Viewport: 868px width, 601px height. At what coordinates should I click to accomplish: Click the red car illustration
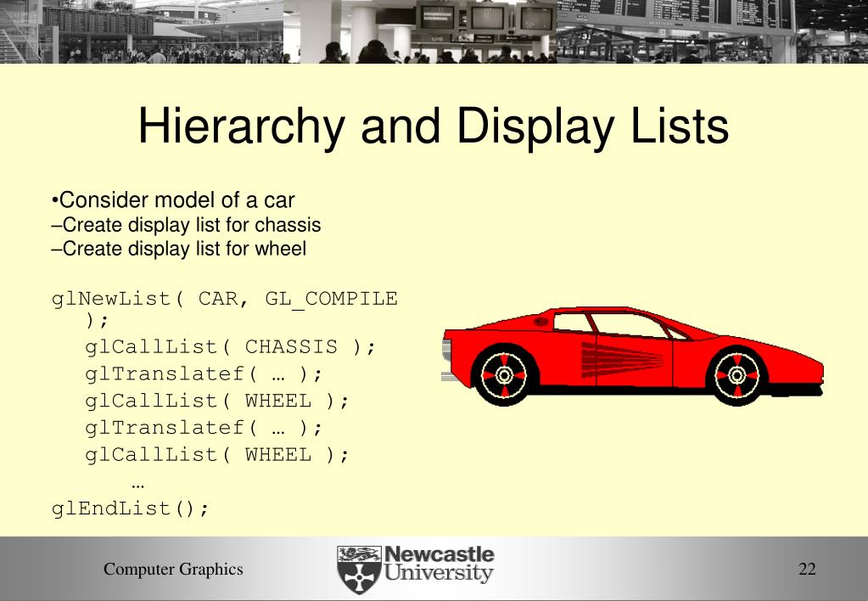[632, 357]
